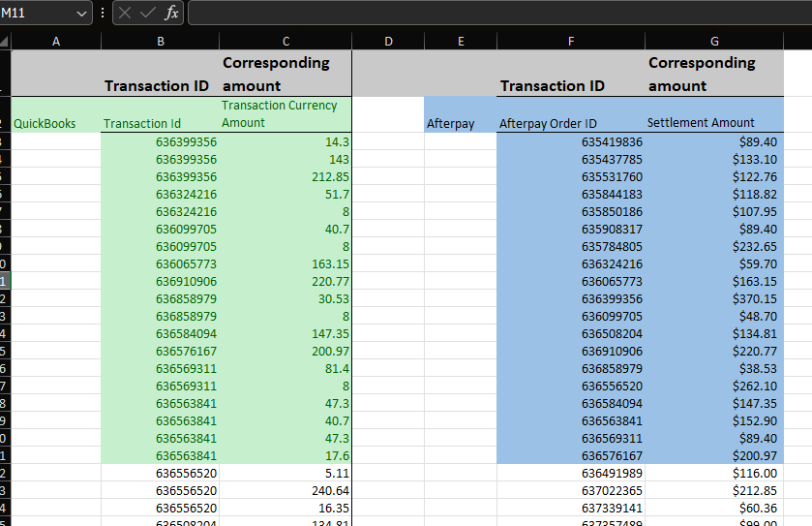Image resolution: width=812 pixels, height=526 pixels.
Task: Select the column F header
Action: coord(571,41)
